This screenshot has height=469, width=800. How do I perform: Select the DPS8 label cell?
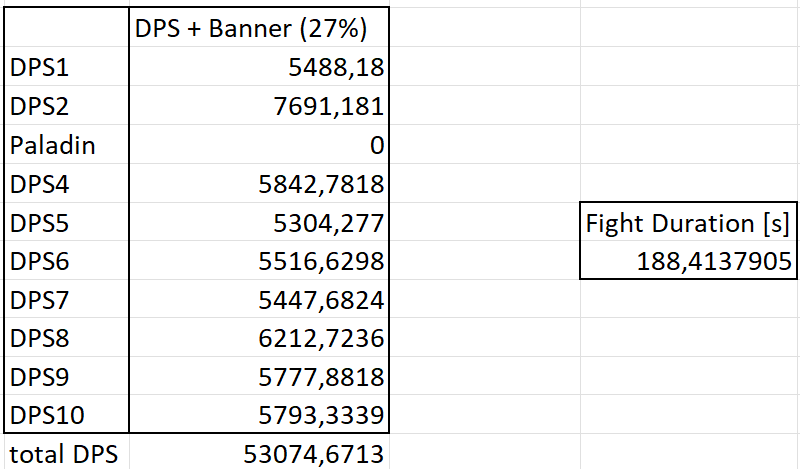click(x=66, y=338)
